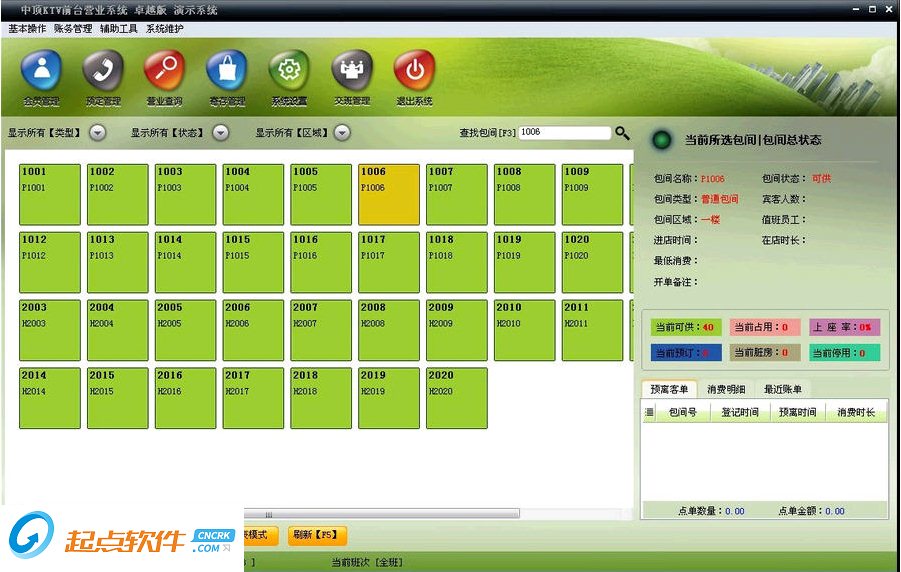The height and width of the screenshot is (572, 901).
Task: Click 退出系统 power icon
Action: tap(414, 71)
